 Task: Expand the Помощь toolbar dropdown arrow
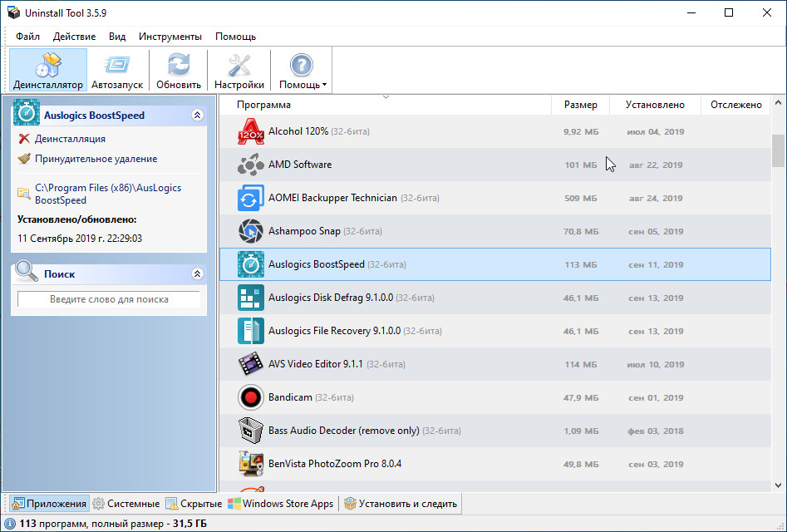click(325, 85)
